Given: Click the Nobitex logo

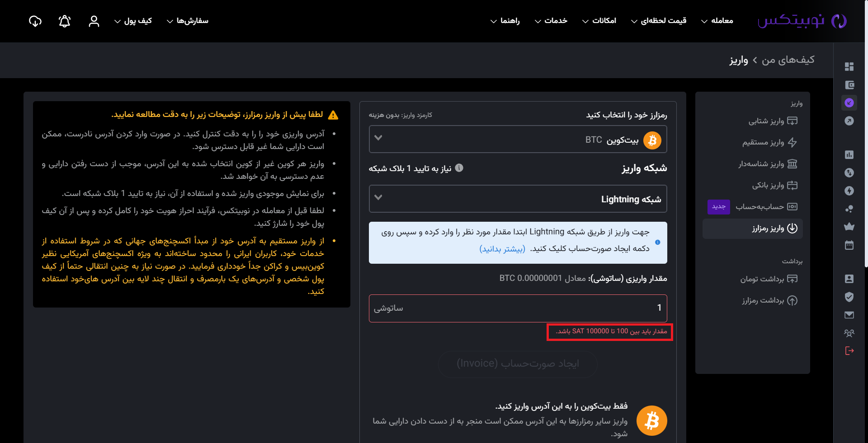Looking at the screenshot, I should point(802,21).
